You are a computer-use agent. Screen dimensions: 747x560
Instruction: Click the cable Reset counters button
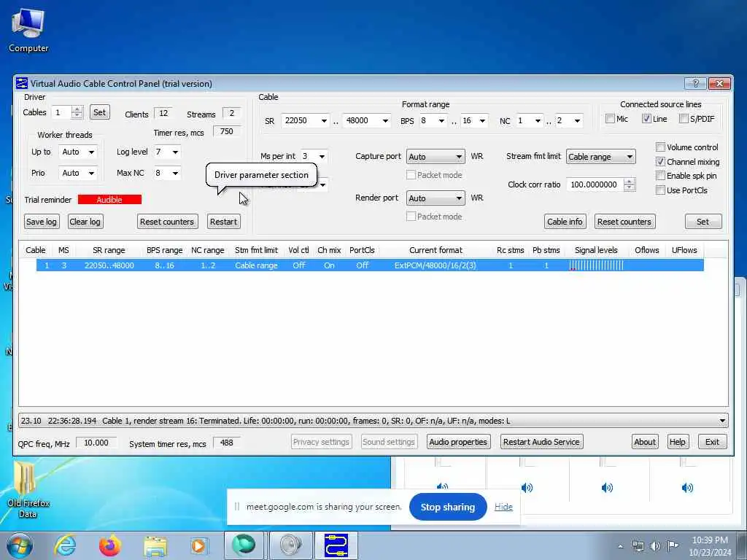pyautogui.click(x=624, y=222)
